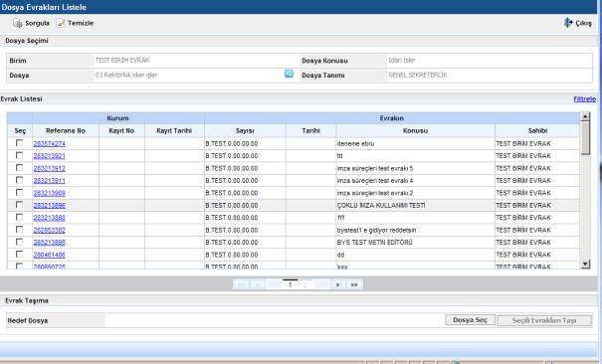
Task: Click the Tarihi column header
Action: [310, 131]
